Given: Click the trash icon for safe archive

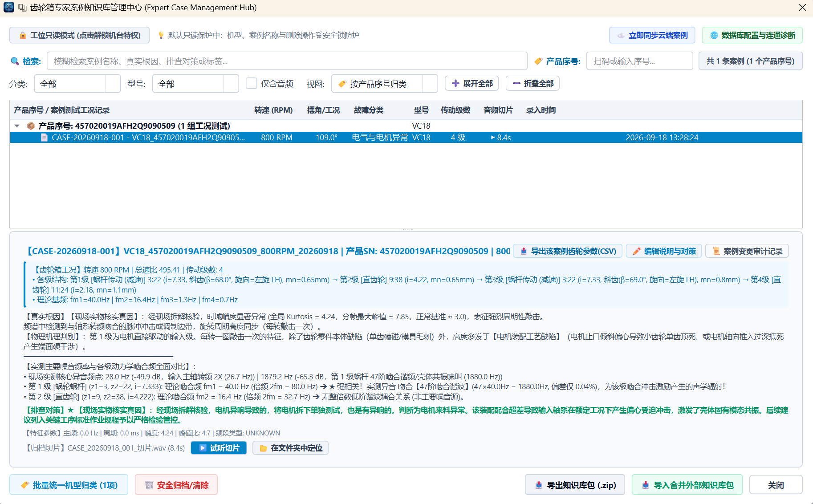Looking at the screenshot, I should [149, 485].
